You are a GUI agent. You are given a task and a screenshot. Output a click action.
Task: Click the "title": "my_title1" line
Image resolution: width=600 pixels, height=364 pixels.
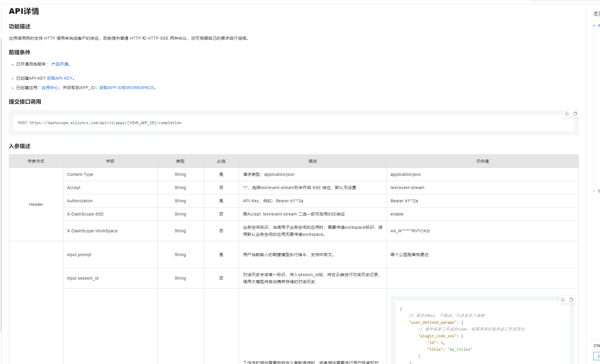(450, 350)
